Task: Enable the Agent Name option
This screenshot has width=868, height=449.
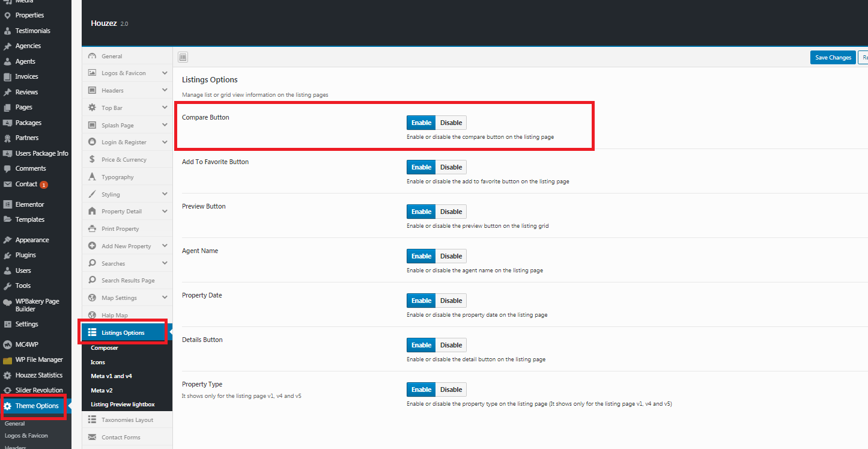Action: (x=421, y=256)
